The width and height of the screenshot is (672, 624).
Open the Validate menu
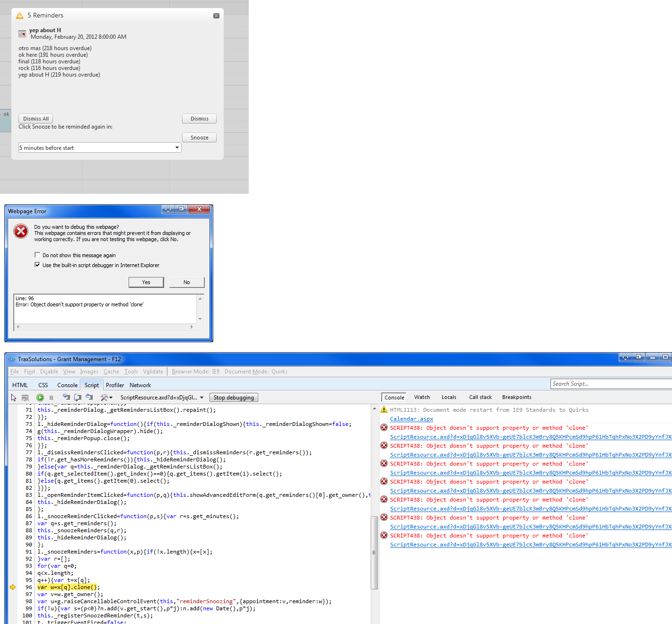(x=153, y=372)
